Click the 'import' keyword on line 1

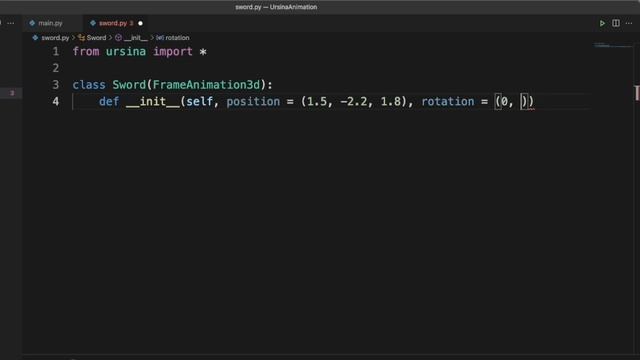pos(173,51)
